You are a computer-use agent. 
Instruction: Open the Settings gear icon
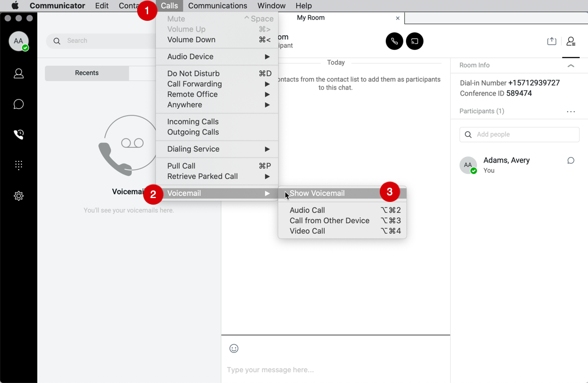tap(19, 196)
